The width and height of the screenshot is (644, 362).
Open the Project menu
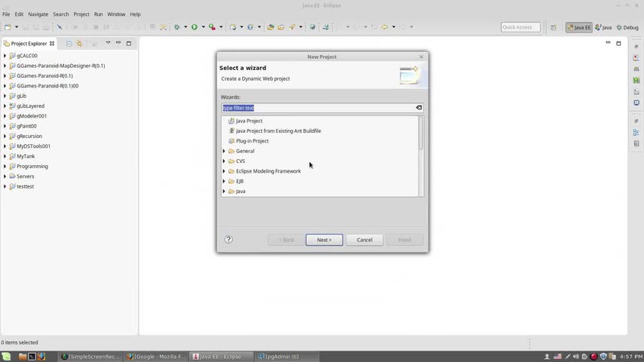[x=81, y=14]
